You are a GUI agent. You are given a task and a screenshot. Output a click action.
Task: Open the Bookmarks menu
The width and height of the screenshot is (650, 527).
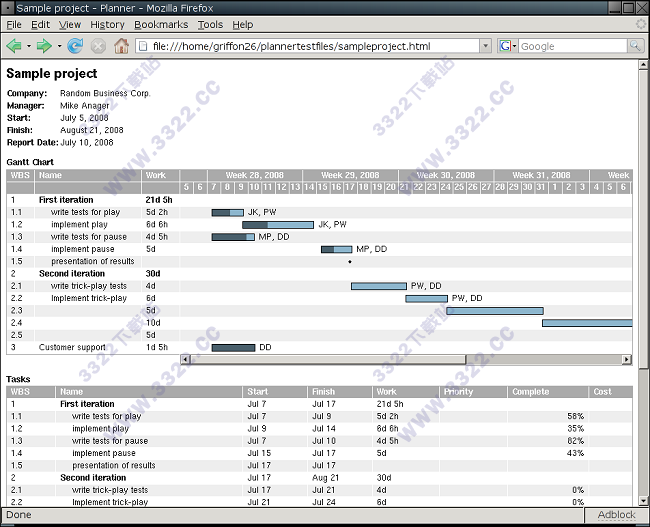(161, 24)
